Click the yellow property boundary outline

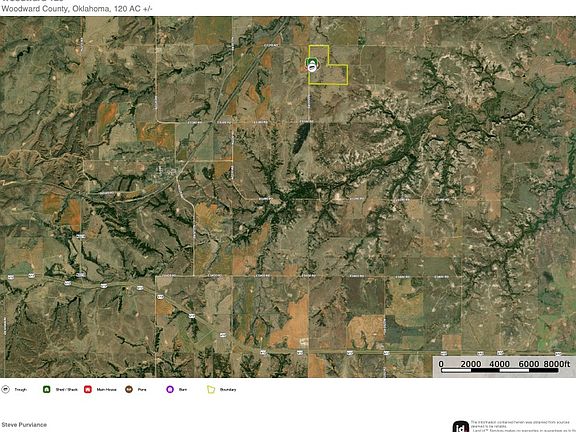[328, 65]
